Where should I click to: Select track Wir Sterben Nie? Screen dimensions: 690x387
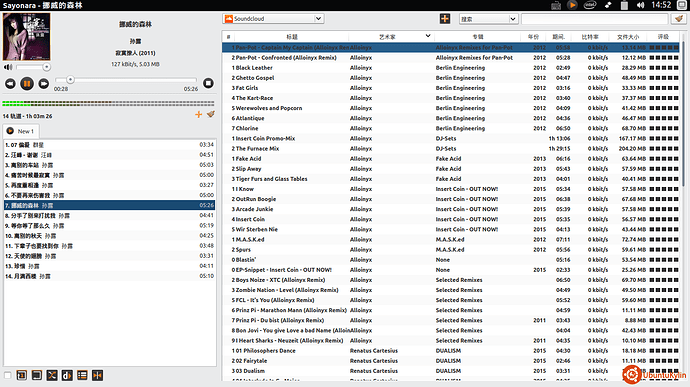(451, 229)
